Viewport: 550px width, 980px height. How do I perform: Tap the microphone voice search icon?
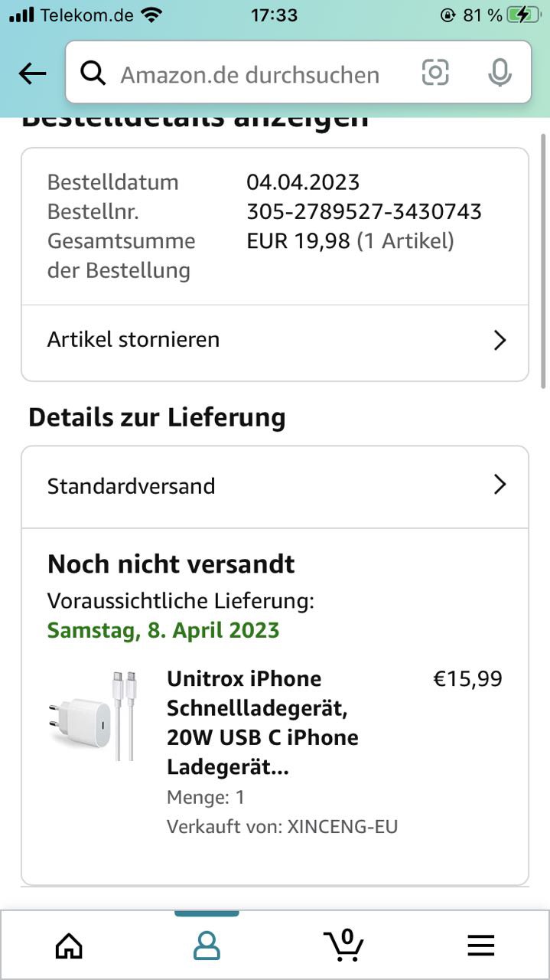click(x=500, y=73)
